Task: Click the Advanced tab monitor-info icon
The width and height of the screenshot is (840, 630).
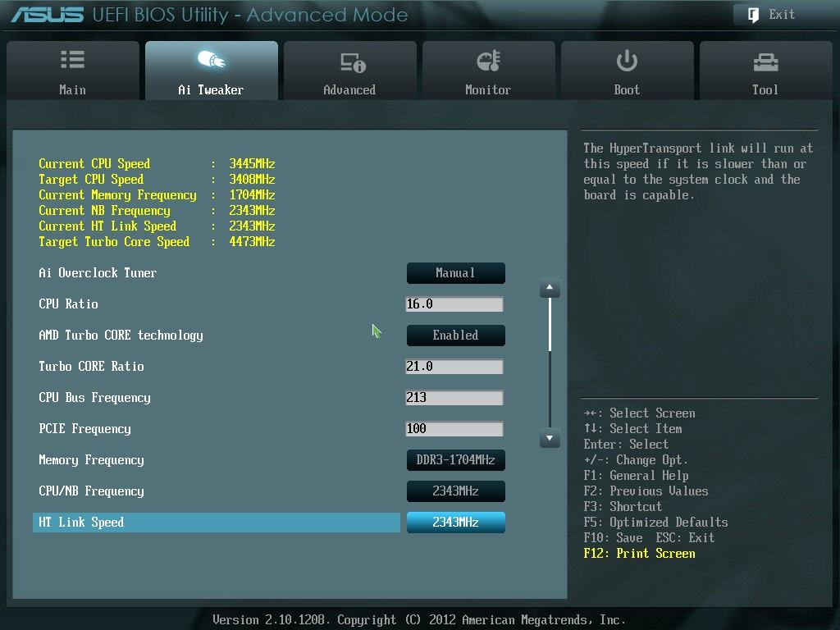Action: 353,62
